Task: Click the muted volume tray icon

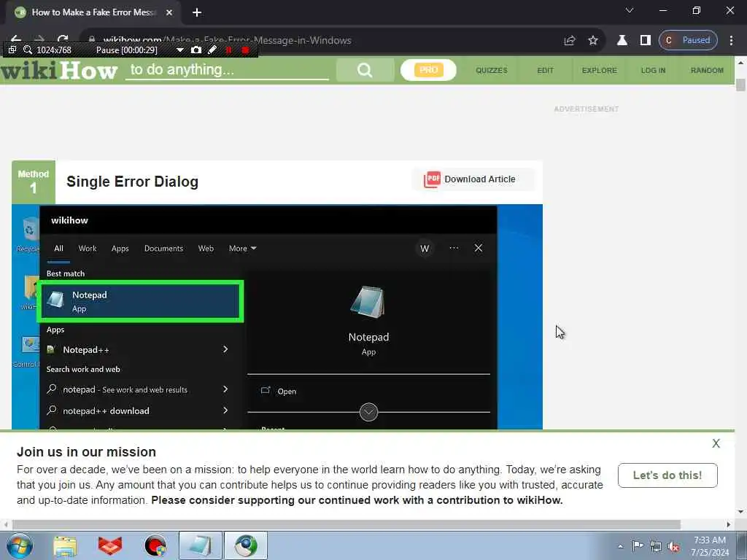Action: pyautogui.click(x=673, y=546)
